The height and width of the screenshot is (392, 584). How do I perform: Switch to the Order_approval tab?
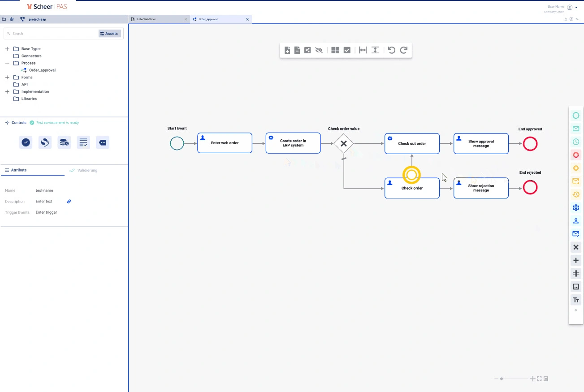(x=221, y=19)
